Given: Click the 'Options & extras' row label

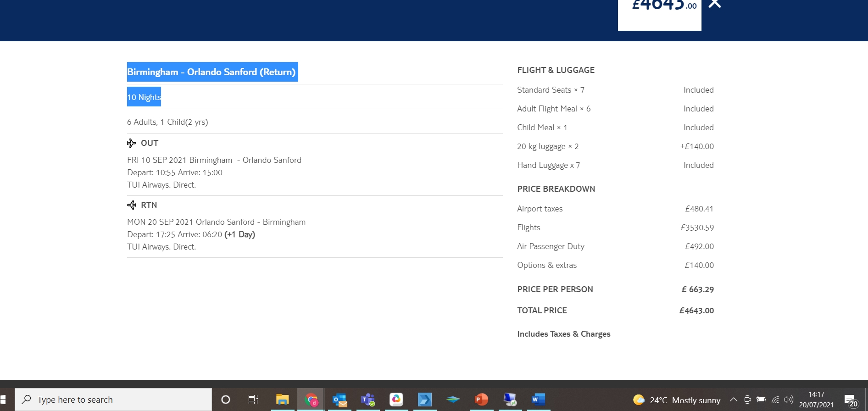Looking at the screenshot, I should click(547, 265).
